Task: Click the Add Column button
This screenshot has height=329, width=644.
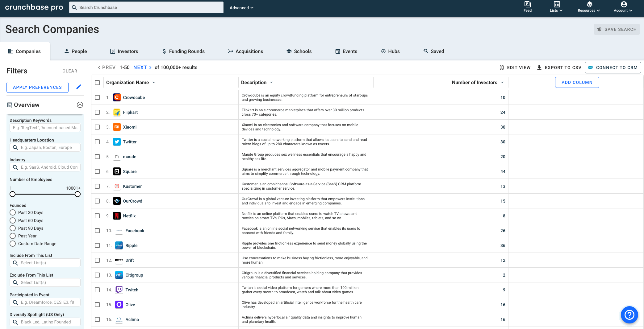Action: [577, 82]
